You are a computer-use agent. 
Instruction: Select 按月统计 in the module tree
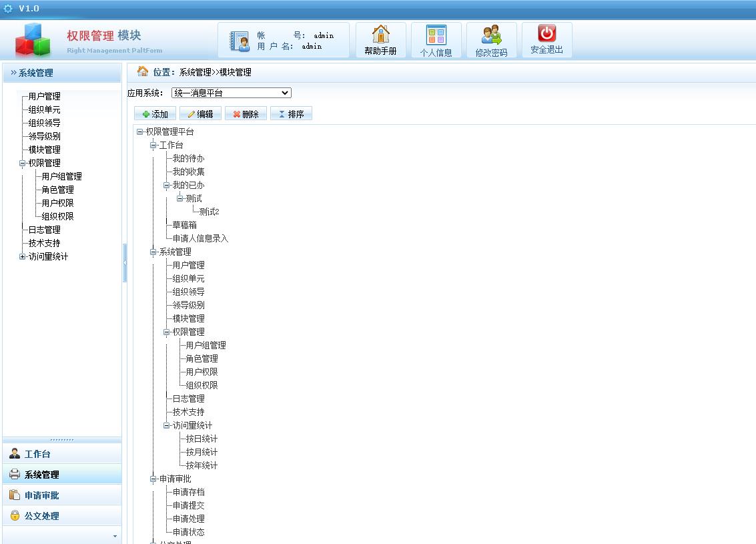pyautogui.click(x=200, y=452)
